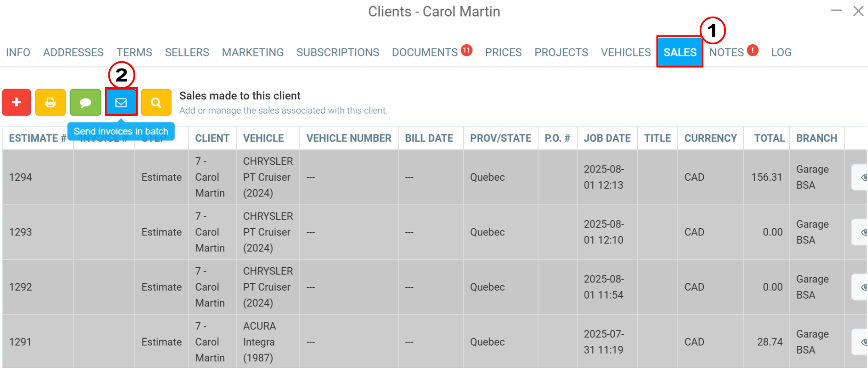Go to the VEHICLES tab
The image size is (868, 371).
tap(626, 52)
